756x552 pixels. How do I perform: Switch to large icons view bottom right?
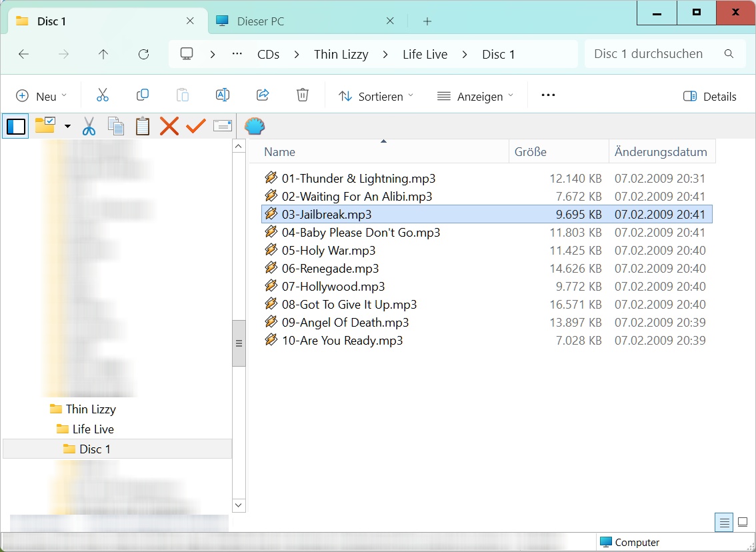point(742,523)
